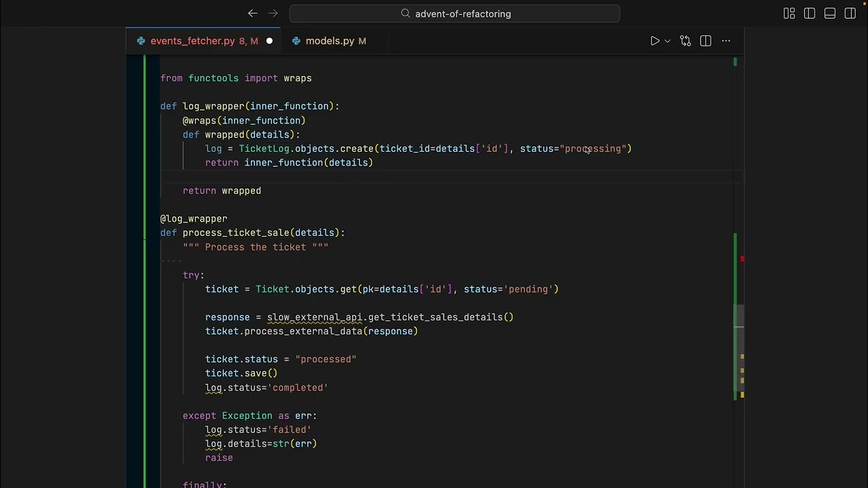Toggle the bottom panel visibility

point(830,14)
